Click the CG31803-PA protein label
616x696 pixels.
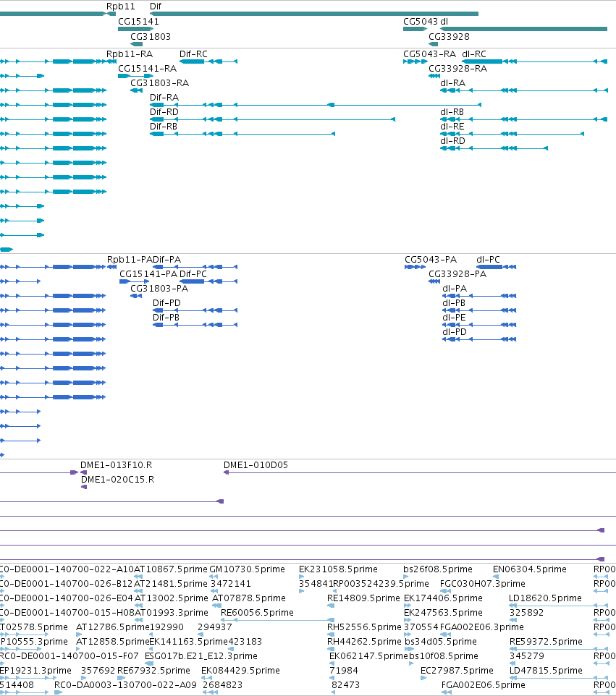point(159,289)
